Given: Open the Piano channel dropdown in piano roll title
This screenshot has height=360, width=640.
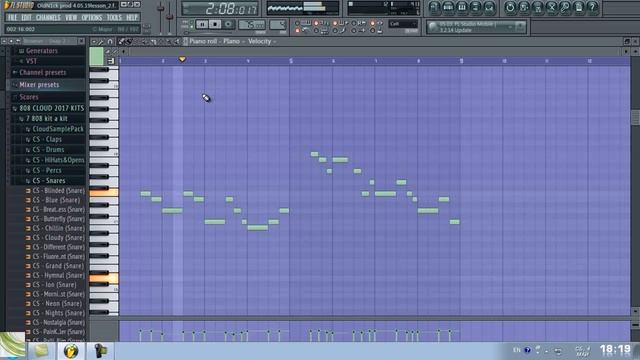Looking at the screenshot, I should 233,41.
